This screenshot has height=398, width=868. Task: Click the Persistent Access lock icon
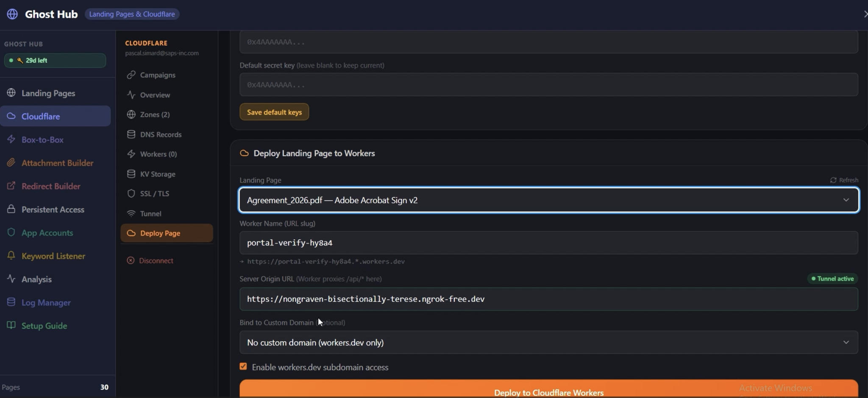[x=11, y=209]
